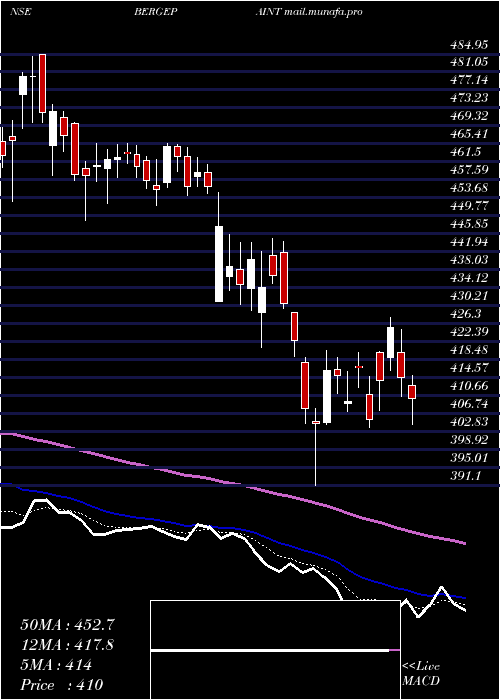
Task: Click the 12MA : 417.8 readout
Action: pos(67,645)
